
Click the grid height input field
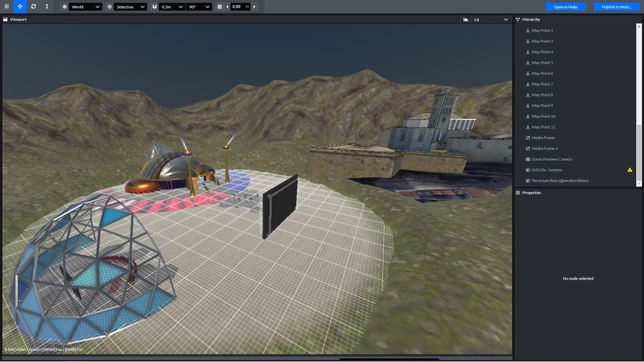point(237,7)
